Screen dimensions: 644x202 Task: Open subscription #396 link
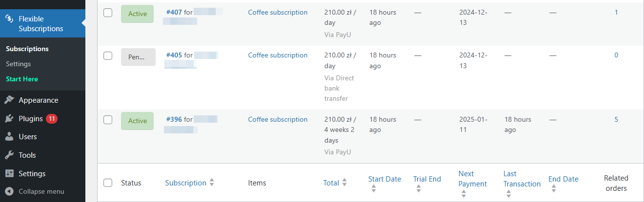174,119
